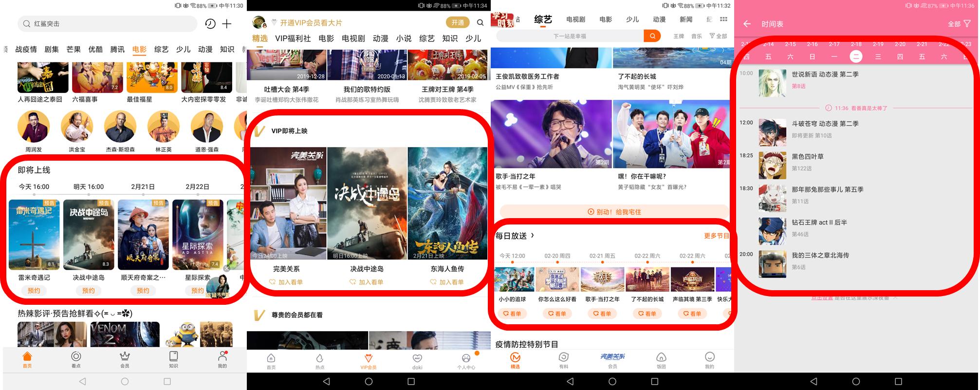Tap the 别动！给我宅住 banner button
Screen dimensions: 980x390
(x=614, y=212)
